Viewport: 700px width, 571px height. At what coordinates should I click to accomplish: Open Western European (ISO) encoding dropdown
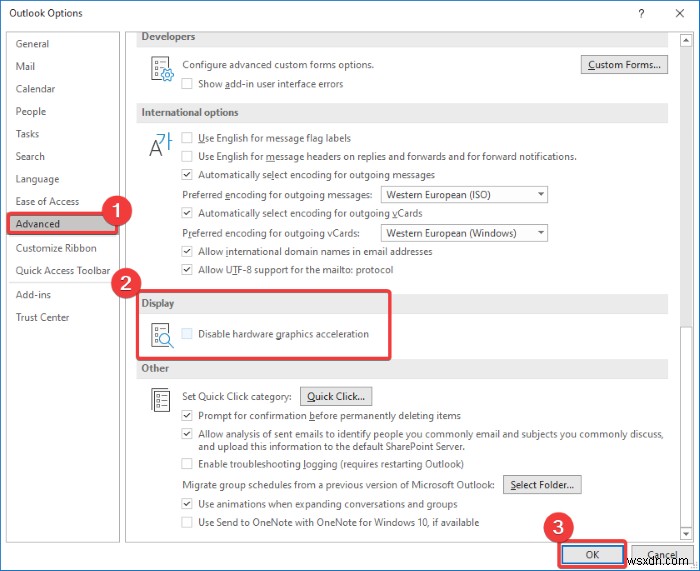click(x=464, y=195)
